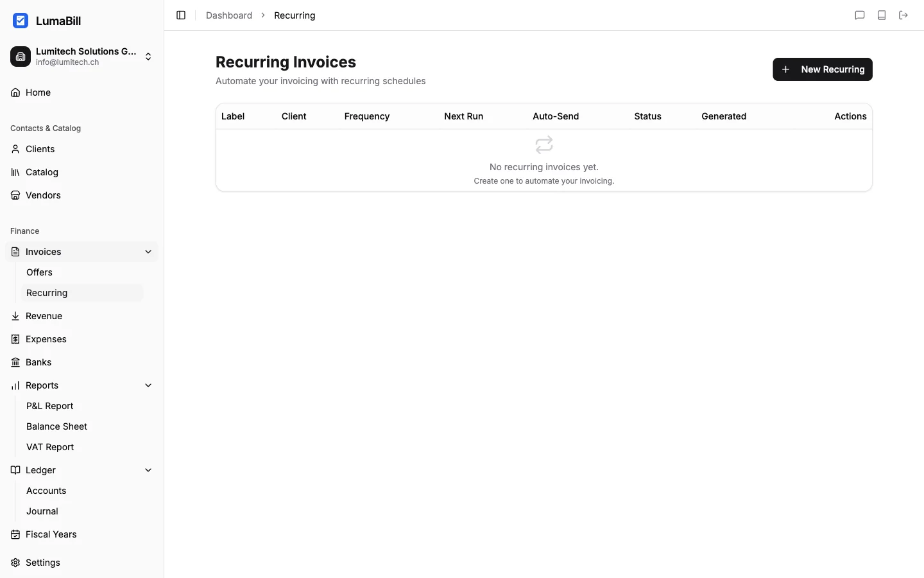
Task: Collapse the Invoices section chevron
Action: [x=148, y=252]
